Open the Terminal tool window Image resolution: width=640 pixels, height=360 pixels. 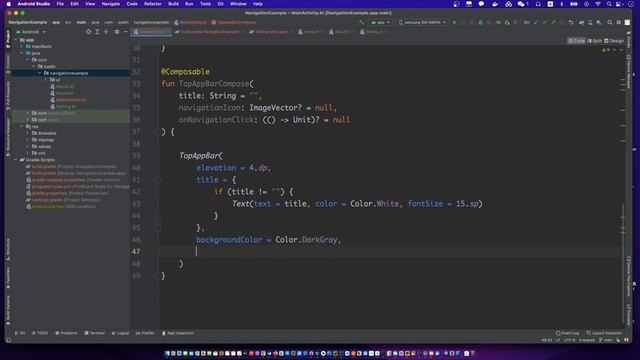pyautogui.click(x=95, y=333)
